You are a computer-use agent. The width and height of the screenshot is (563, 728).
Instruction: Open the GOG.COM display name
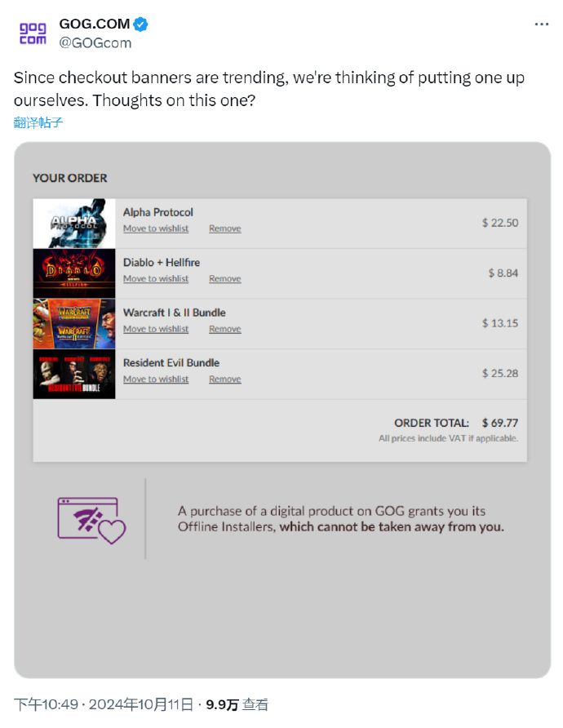click(x=94, y=24)
